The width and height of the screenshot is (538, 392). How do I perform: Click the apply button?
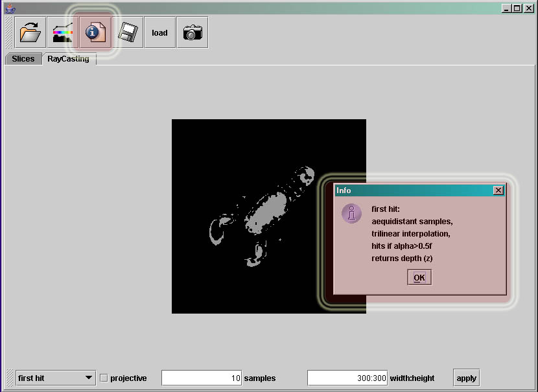tap(466, 378)
